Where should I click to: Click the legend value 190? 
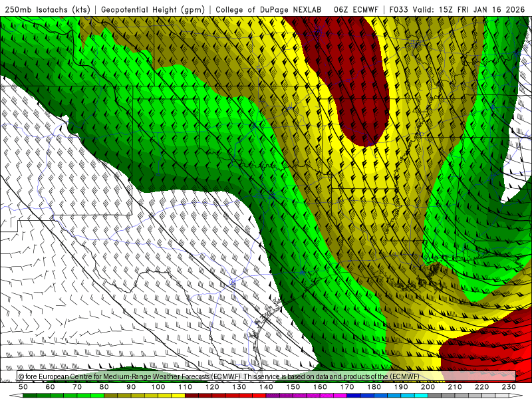[x=401, y=387]
